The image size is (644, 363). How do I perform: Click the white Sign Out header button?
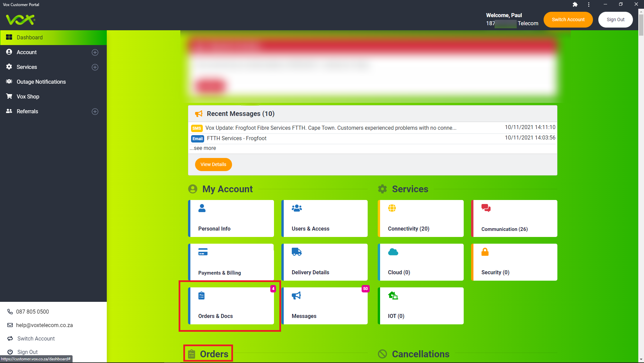coord(615,19)
